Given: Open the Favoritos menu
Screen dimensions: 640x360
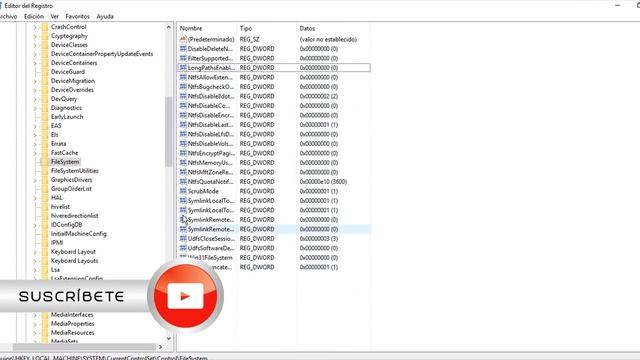Looking at the screenshot, I should 78,16.
